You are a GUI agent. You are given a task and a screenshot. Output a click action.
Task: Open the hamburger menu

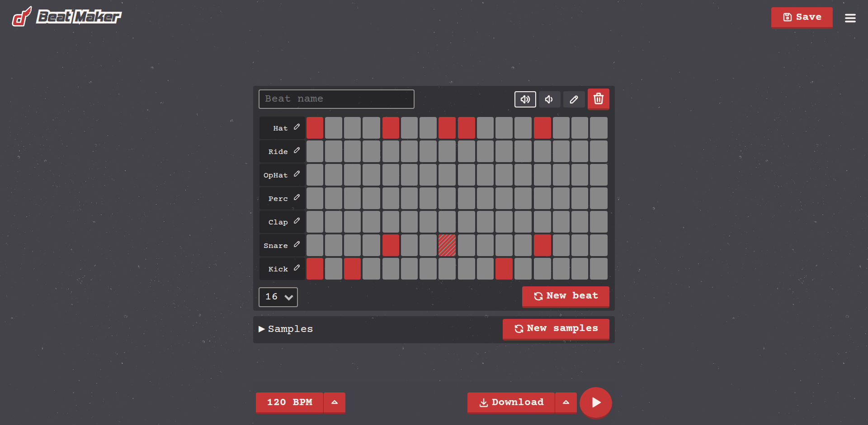pyautogui.click(x=850, y=18)
